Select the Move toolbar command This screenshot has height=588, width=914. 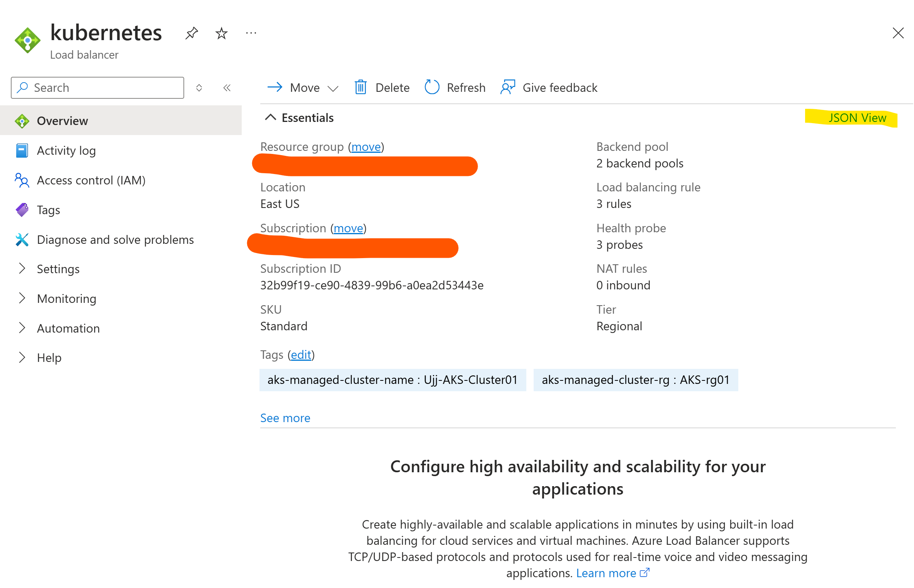pyautogui.click(x=303, y=88)
